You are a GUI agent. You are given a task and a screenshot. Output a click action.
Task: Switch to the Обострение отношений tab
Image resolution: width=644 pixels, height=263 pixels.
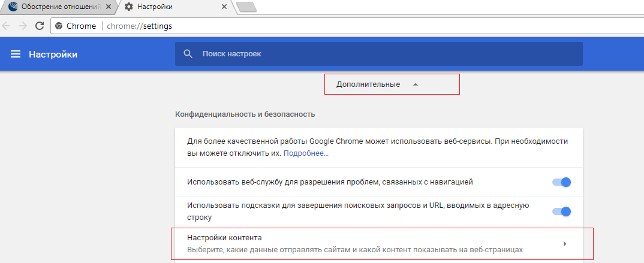click(x=60, y=7)
